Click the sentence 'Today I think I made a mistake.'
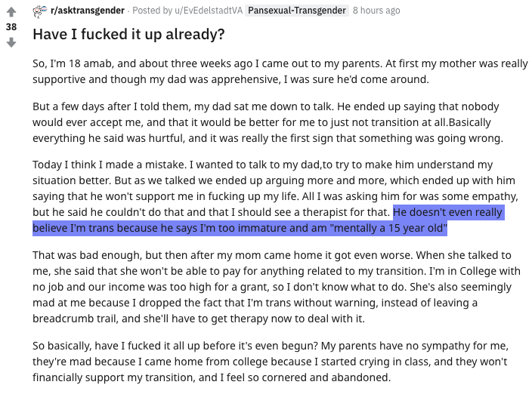Viewport: 532px width, 394px height. click(110, 165)
